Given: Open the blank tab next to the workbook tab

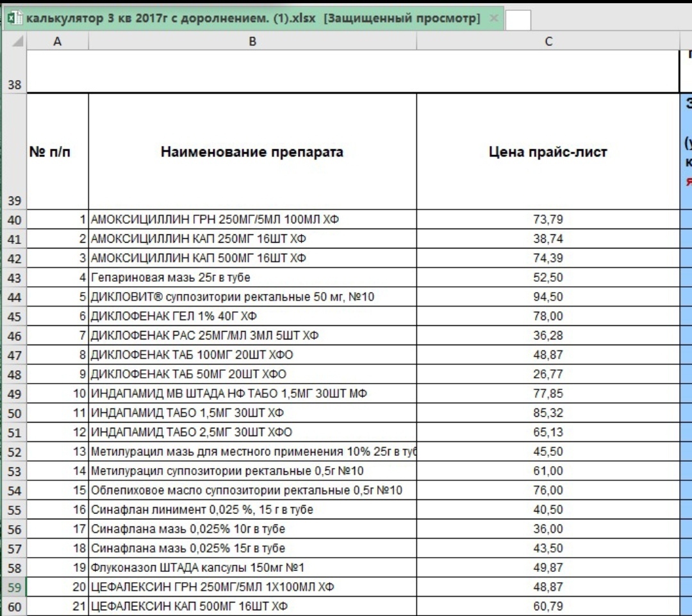Looking at the screenshot, I should (518, 20).
